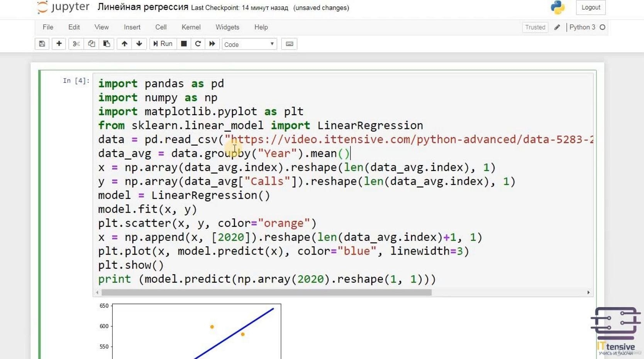Image resolution: width=644 pixels, height=359 pixels.
Task: Click the Python 3 kernel name
Action: pyautogui.click(x=582, y=27)
